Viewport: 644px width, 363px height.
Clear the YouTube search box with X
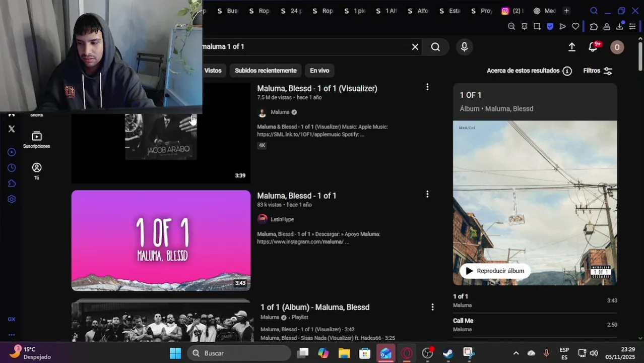tap(415, 47)
